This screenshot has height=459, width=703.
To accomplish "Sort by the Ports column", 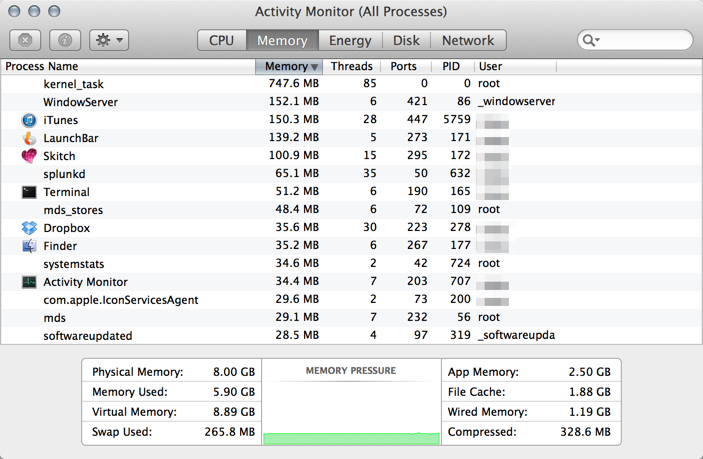I will (x=406, y=66).
